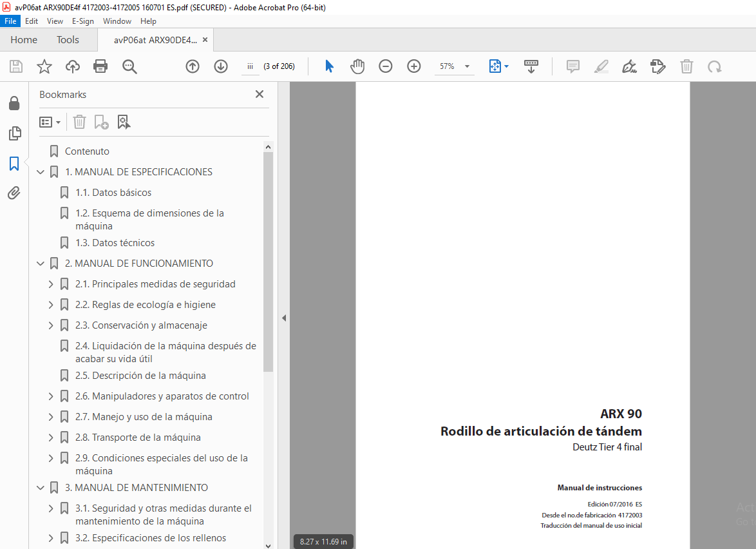Open security lock panel
This screenshot has height=549, width=756.
click(x=14, y=102)
